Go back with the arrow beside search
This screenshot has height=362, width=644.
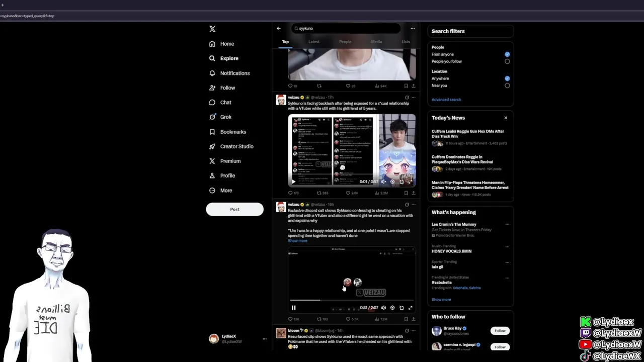click(x=279, y=29)
